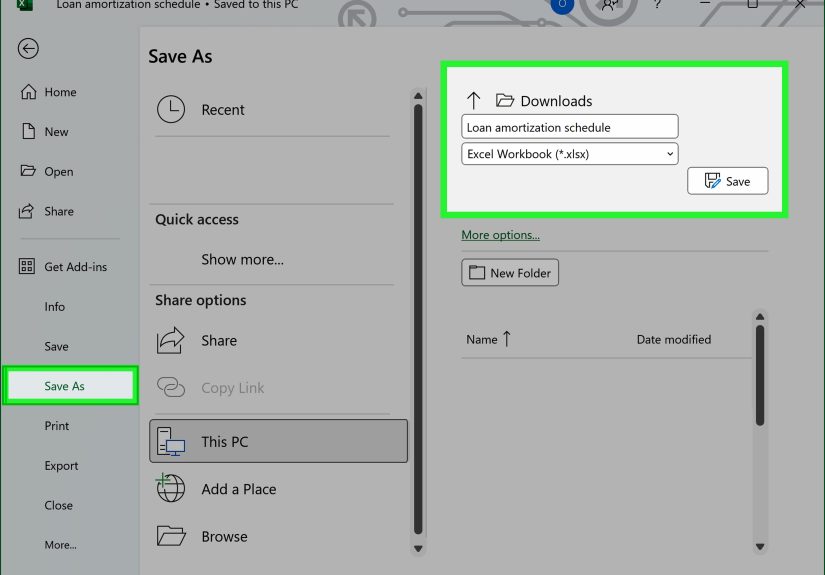Viewport: 825px width, 575px height.
Task: Click the Copy Link option
Action: coord(233,388)
